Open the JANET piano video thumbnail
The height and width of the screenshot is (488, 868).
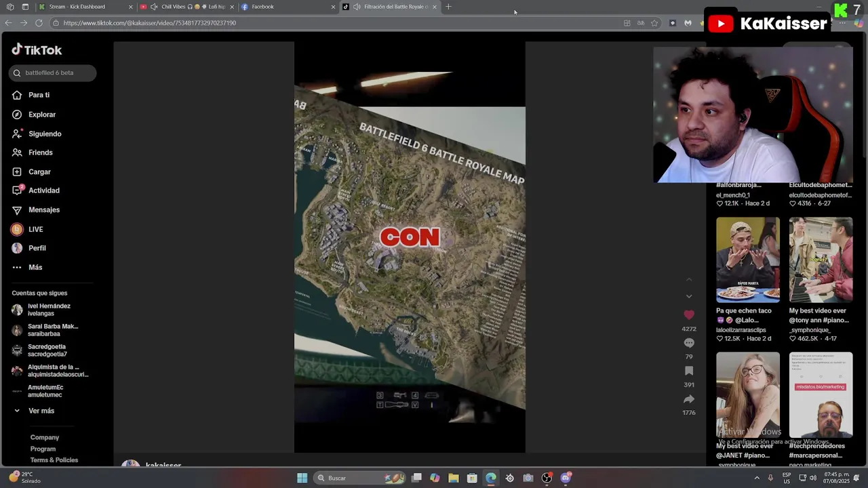pyautogui.click(x=748, y=394)
